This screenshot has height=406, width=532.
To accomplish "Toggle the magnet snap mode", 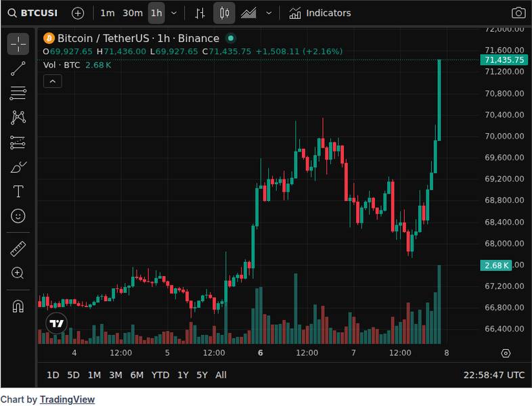I will pos(18,306).
